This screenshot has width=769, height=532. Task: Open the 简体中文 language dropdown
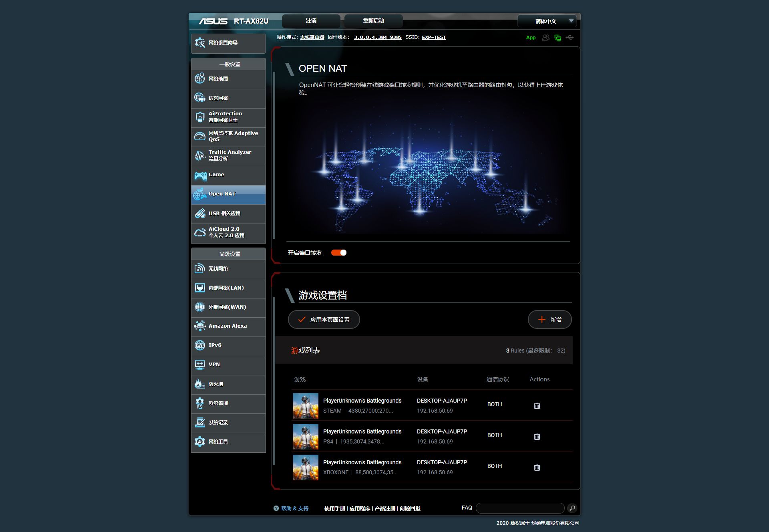click(x=547, y=21)
